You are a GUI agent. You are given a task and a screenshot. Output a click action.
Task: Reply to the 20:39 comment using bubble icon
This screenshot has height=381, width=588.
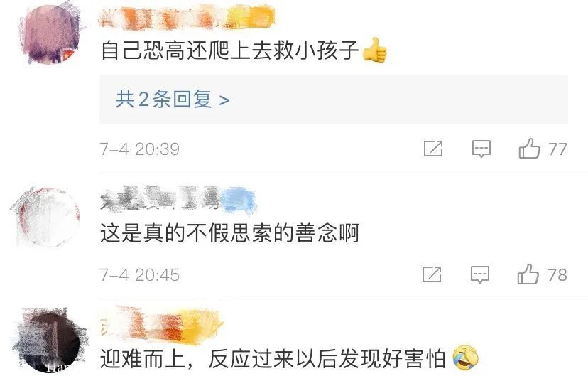point(481,149)
